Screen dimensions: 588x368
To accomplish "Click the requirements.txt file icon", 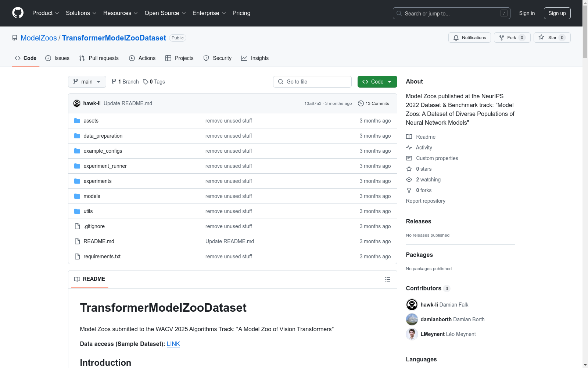I will coord(77,256).
